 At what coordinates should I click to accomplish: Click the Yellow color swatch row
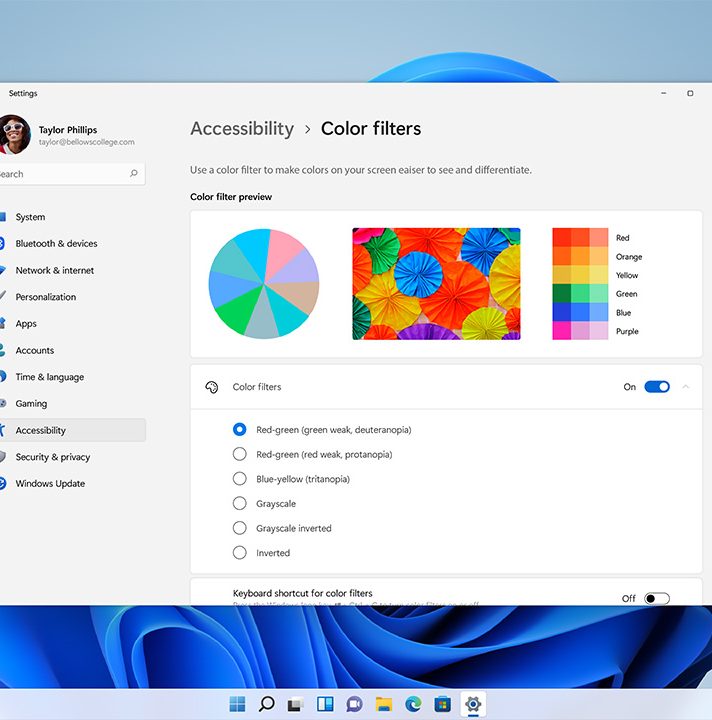(x=595, y=275)
